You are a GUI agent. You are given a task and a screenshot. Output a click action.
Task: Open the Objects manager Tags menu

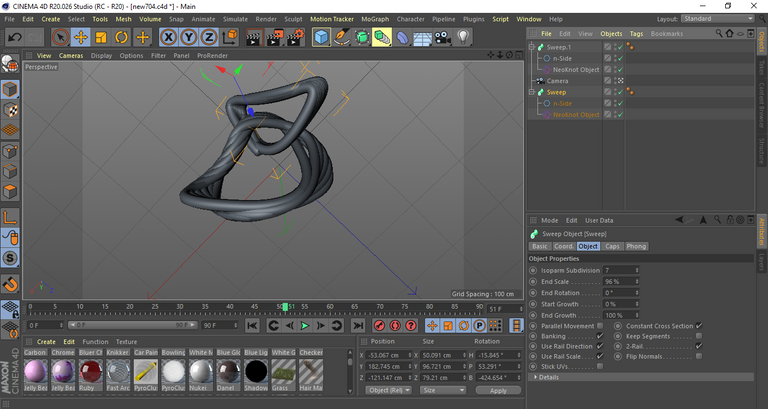[636, 34]
